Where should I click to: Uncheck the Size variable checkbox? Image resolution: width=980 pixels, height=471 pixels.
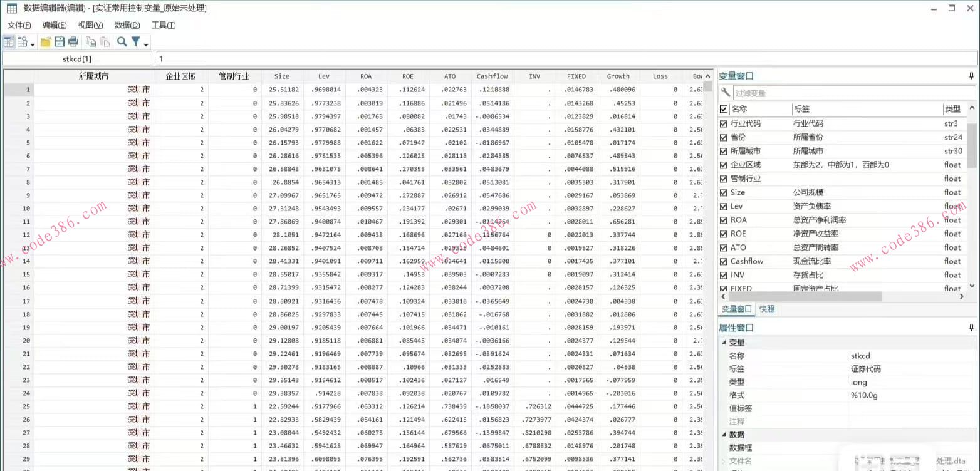pos(724,192)
